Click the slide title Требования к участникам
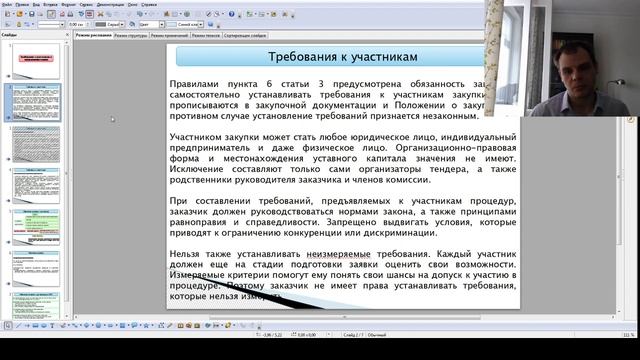 point(342,56)
